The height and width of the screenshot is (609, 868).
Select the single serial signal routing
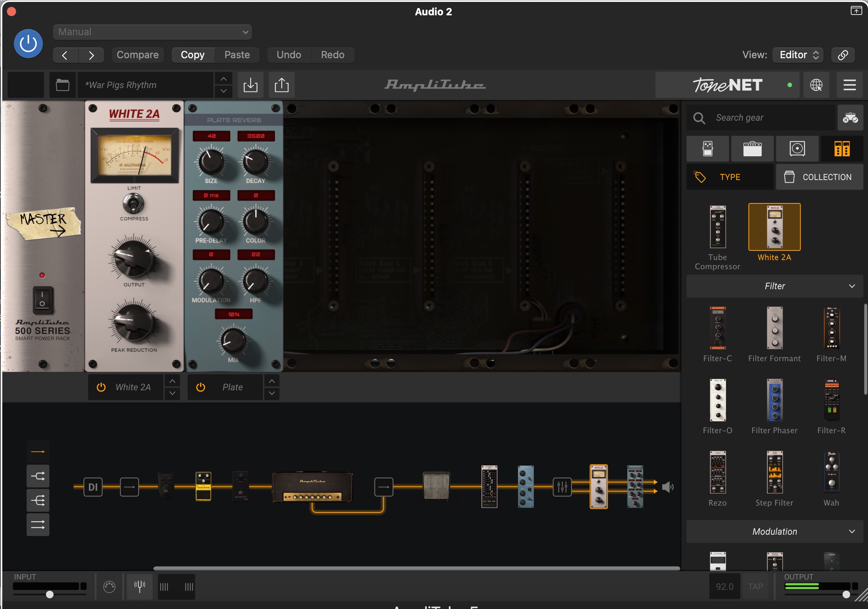(x=38, y=452)
